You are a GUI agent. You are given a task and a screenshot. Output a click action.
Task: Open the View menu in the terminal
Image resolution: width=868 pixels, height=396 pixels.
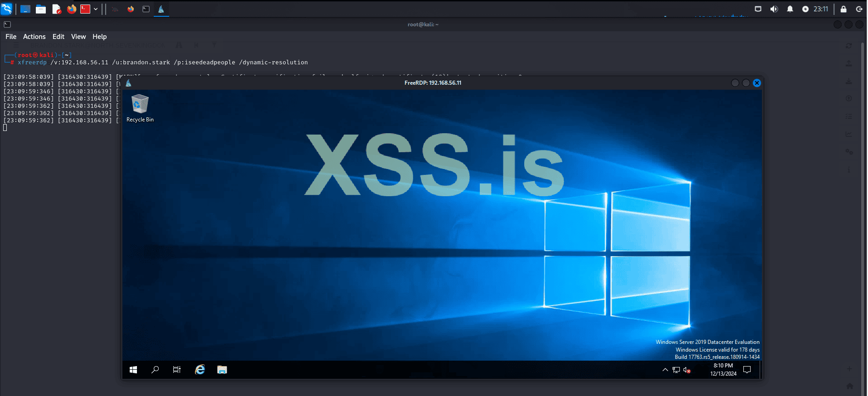(78, 37)
